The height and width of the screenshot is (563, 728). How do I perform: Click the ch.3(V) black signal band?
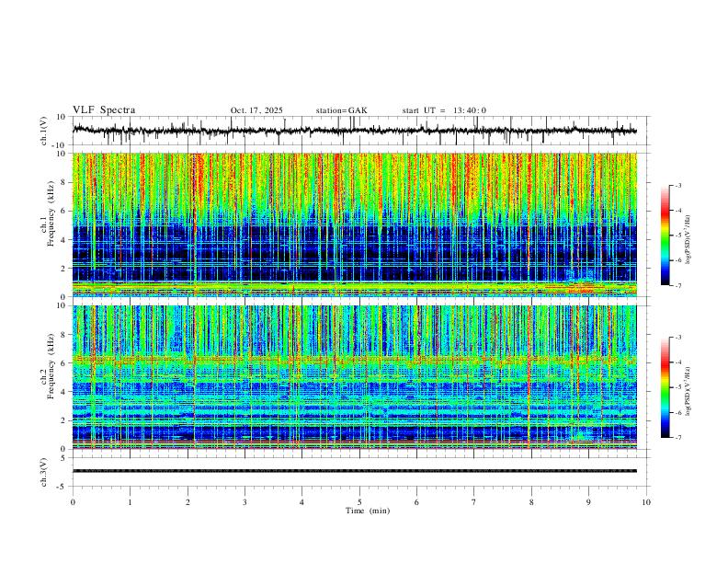tap(354, 471)
